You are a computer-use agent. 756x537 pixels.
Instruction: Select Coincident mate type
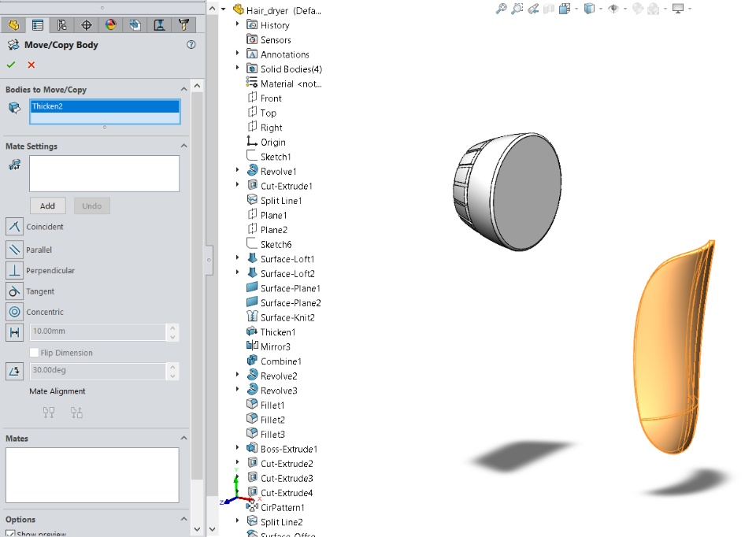pos(14,227)
